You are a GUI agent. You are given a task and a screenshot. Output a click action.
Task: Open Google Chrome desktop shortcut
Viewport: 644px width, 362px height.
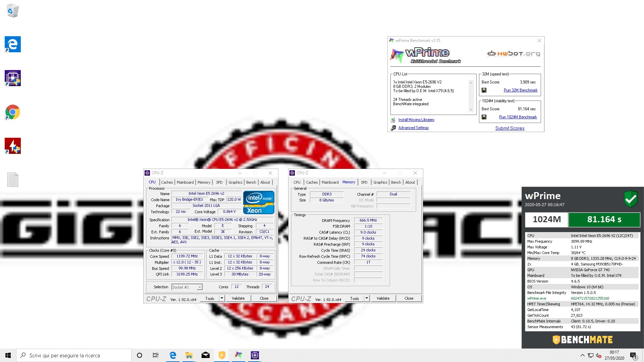point(13,112)
